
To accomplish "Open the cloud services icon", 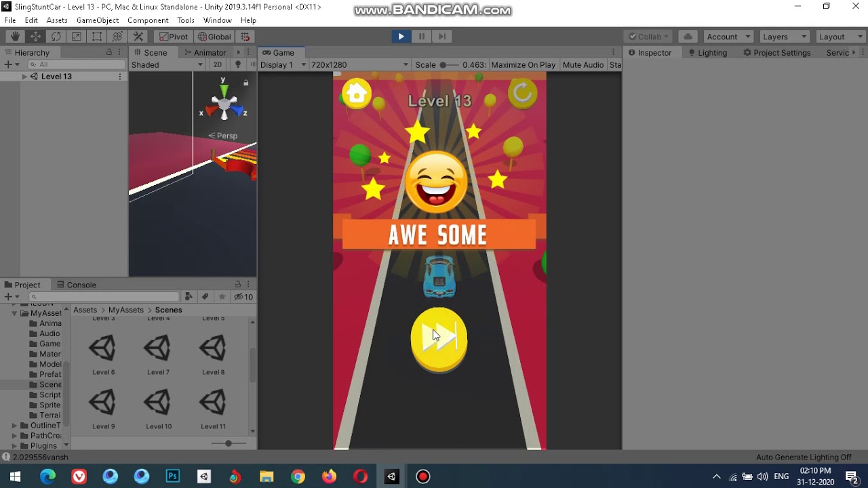I will 688,37.
